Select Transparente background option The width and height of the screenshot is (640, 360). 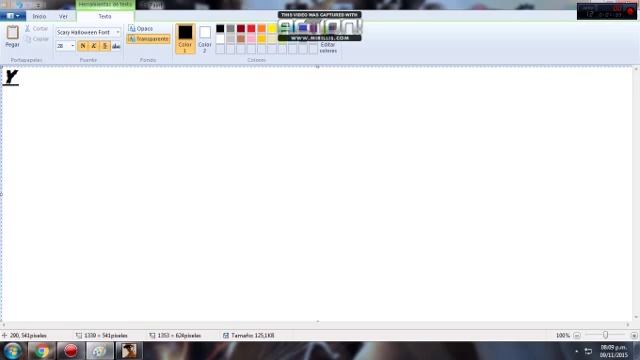click(x=149, y=39)
